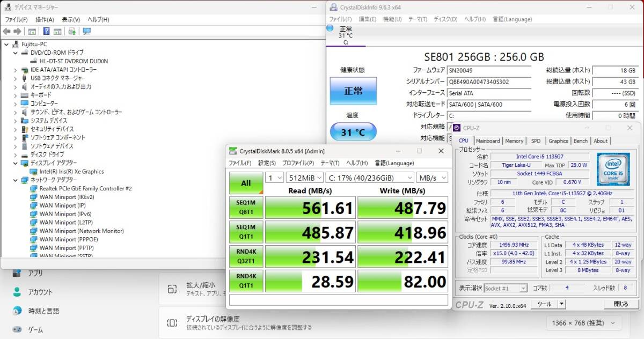Click the HL-DT-ST DVDROM drive device icon
This screenshot has height=339, width=644.
coord(34,61)
